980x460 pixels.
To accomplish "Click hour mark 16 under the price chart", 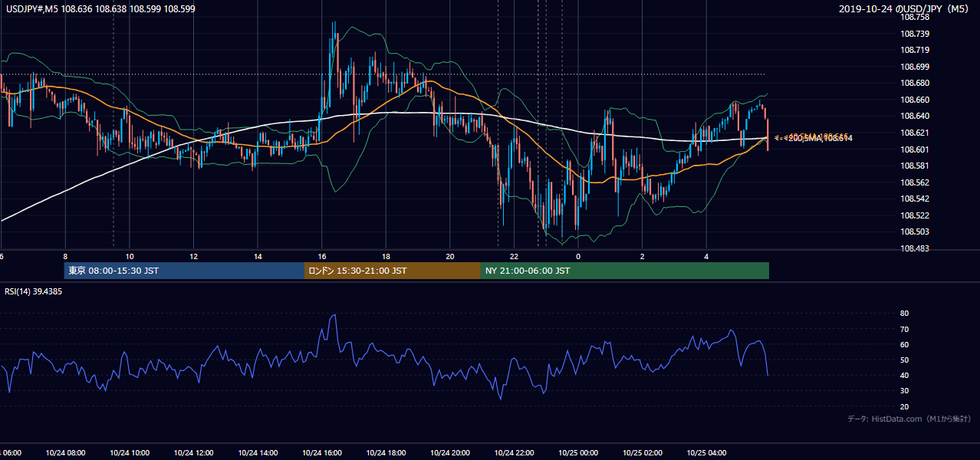I will [322, 256].
